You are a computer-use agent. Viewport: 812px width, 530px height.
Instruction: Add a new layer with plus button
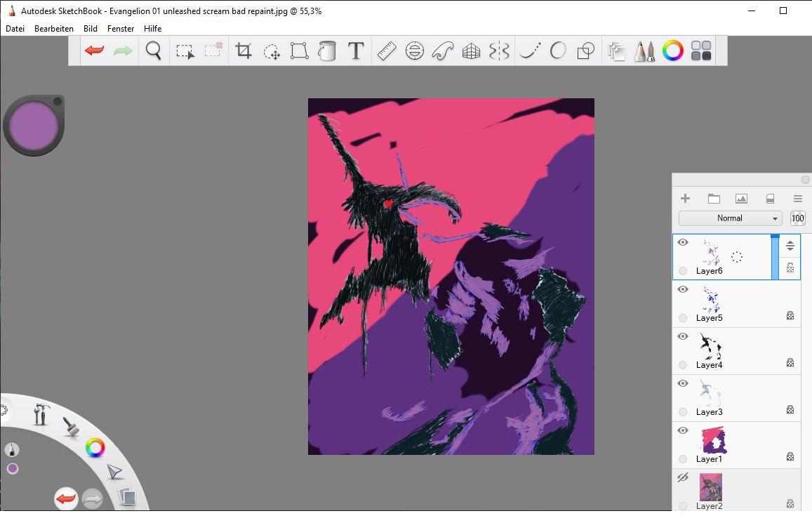pyautogui.click(x=686, y=199)
